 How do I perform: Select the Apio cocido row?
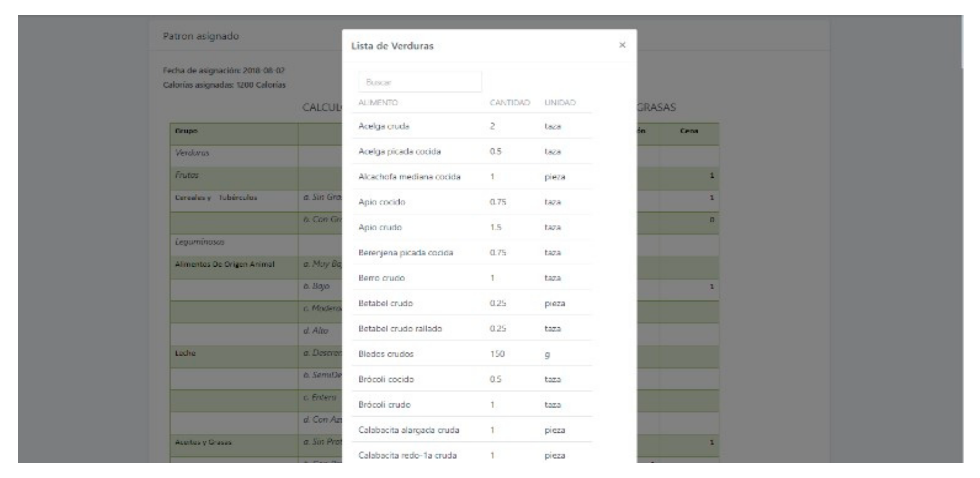point(382,202)
